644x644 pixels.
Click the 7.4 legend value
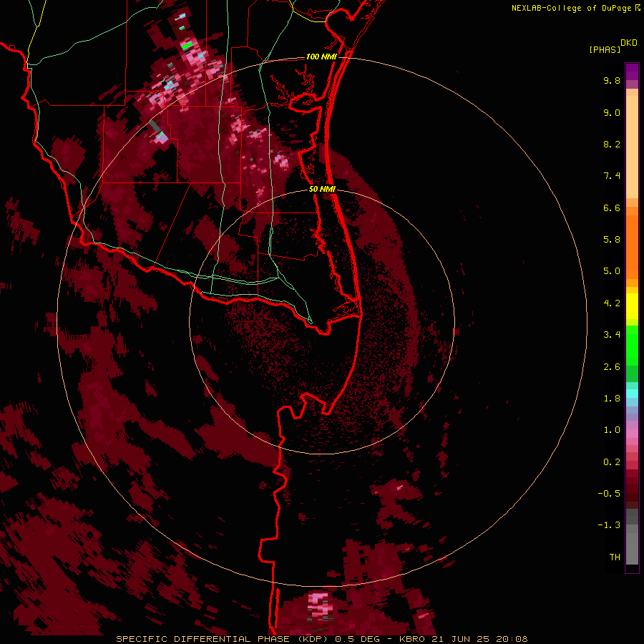coord(612,176)
